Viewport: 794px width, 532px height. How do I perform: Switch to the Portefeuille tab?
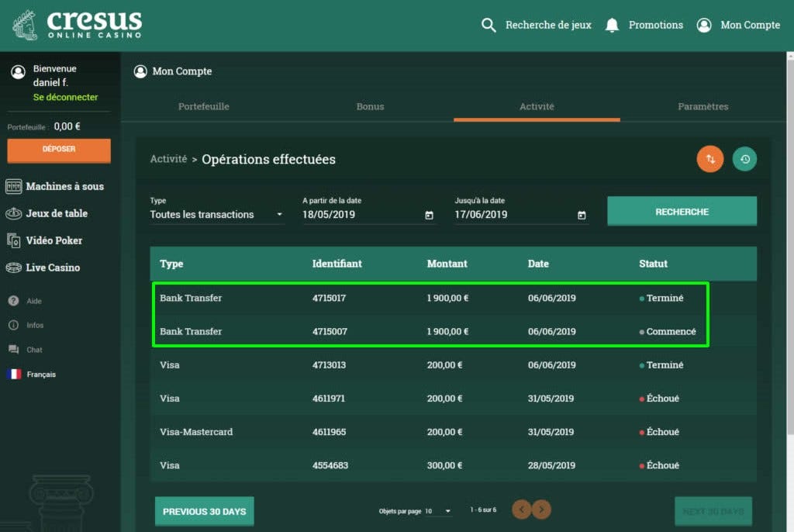[x=203, y=107]
